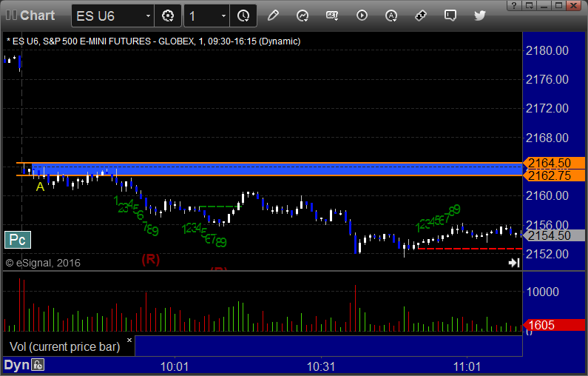Click the 2162.75 orange price marker
The width and height of the screenshot is (588, 376).
[554, 175]
